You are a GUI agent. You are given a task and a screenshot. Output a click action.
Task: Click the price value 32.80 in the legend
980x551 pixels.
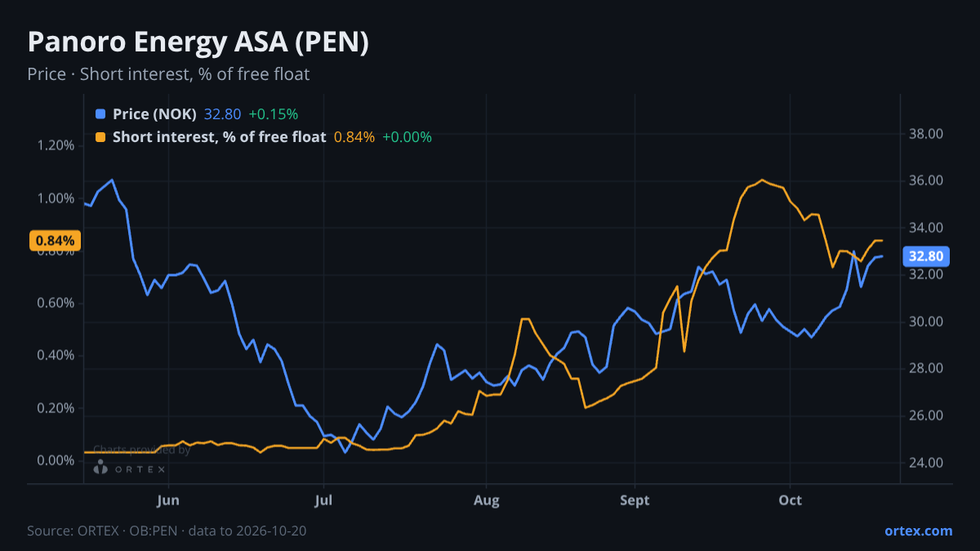(x=222, y=114)
